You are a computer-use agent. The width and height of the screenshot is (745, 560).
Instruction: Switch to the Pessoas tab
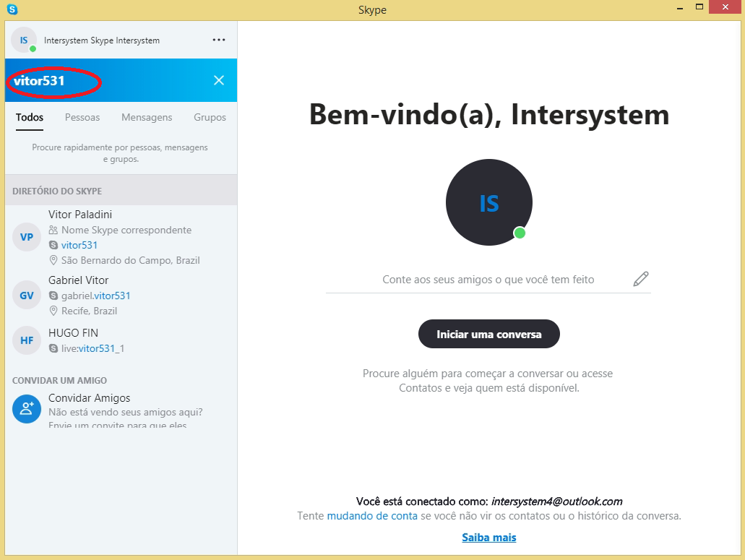pos(82,117)
